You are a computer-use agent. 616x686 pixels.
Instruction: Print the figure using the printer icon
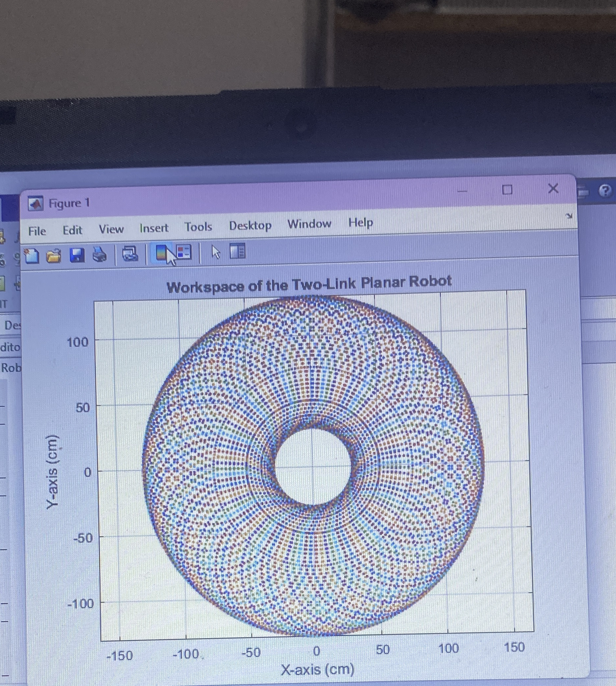coord(99,254)
